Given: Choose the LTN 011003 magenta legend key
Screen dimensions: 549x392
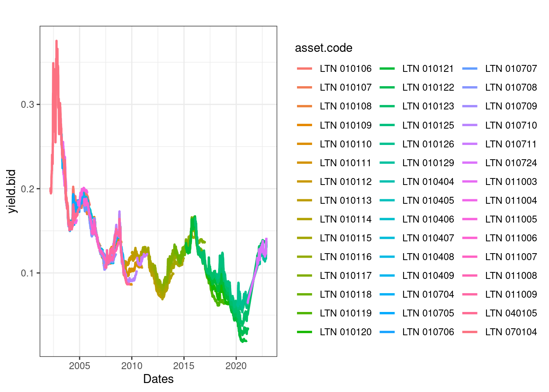Looking at the screenshot, I should pos(470,182).
